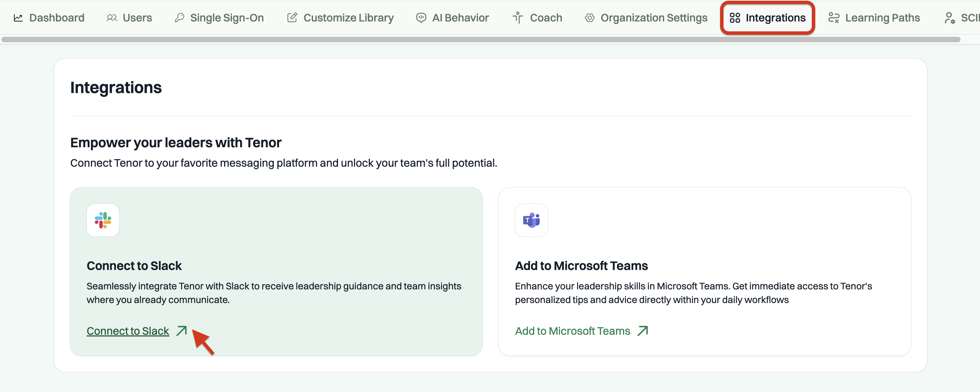The image size is (980, 392).
Task: Click the arrow icon beside Add to Microsoft Teams
Action: [643, 331]
